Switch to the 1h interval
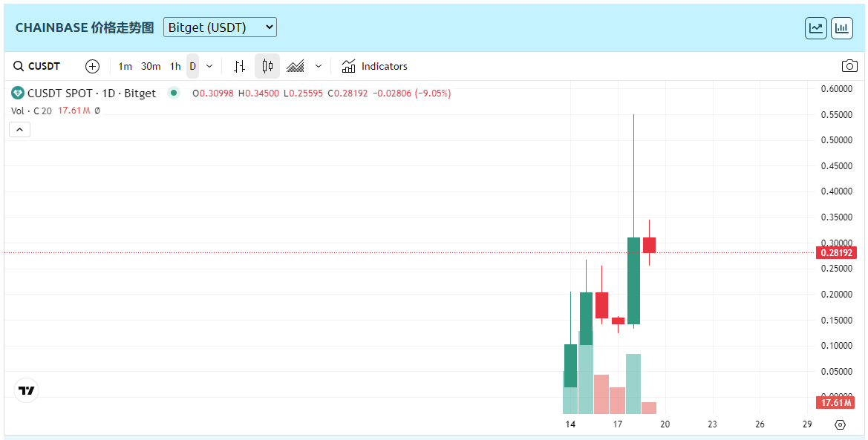The image size is (868, 440). pos(175,66)
